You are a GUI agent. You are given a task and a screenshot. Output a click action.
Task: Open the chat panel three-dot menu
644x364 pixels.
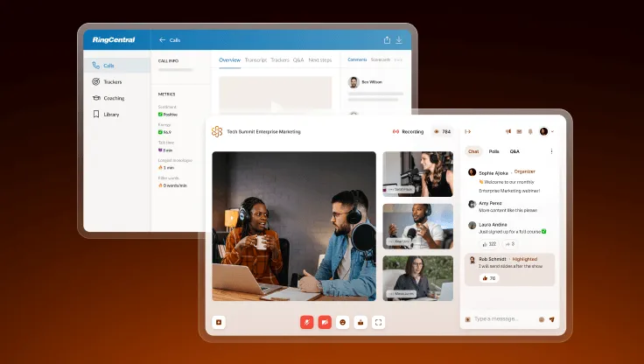(551, 151)
